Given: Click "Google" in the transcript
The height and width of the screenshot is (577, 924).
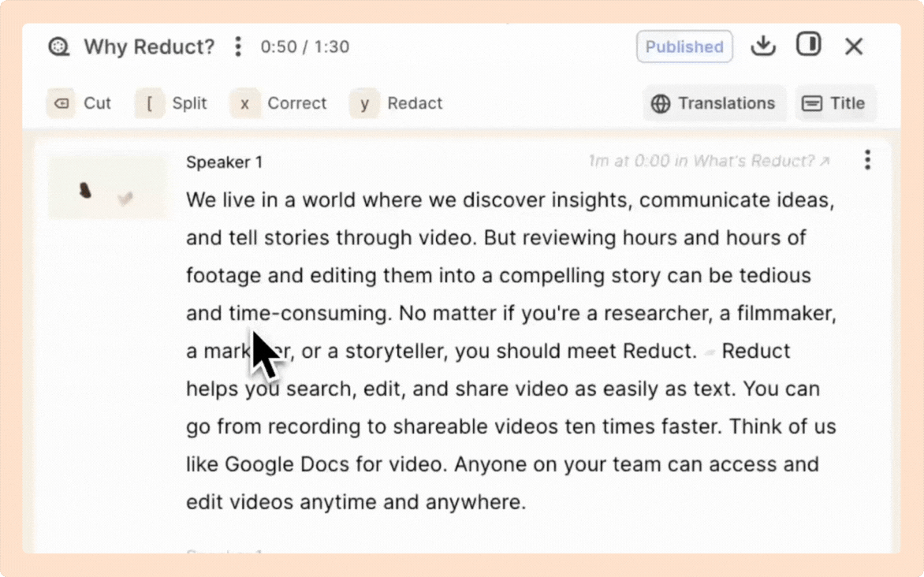Looking at the screenshot, I should point(259,464).
